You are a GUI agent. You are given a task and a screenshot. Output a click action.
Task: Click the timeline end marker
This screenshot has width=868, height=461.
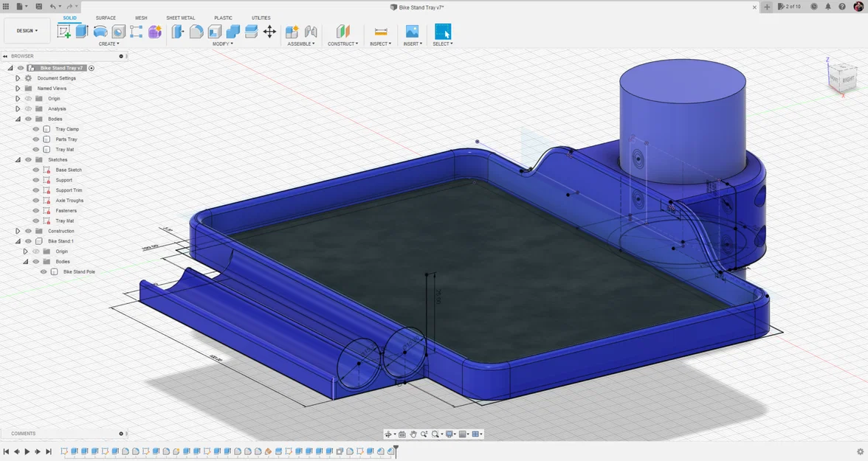coord(396,448)
